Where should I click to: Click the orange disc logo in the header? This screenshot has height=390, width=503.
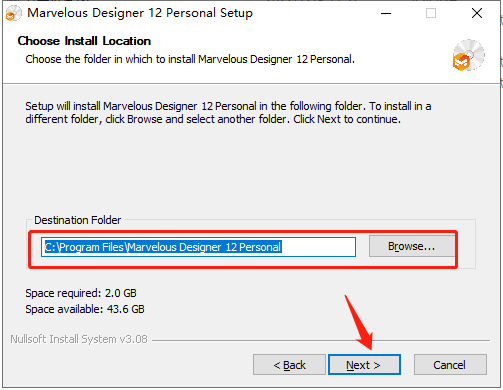[x=468, y=55]
